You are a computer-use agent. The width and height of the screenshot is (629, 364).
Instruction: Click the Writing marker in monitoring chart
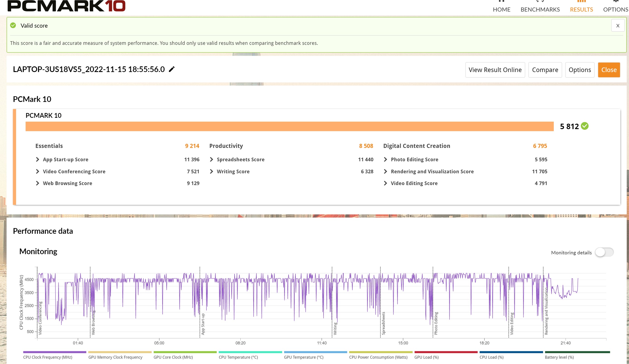click(335, 328)
